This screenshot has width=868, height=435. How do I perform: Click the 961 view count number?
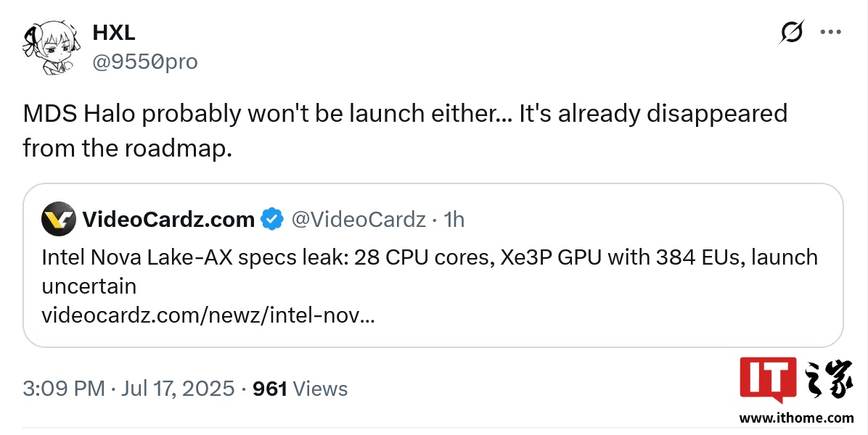point(270,389)
